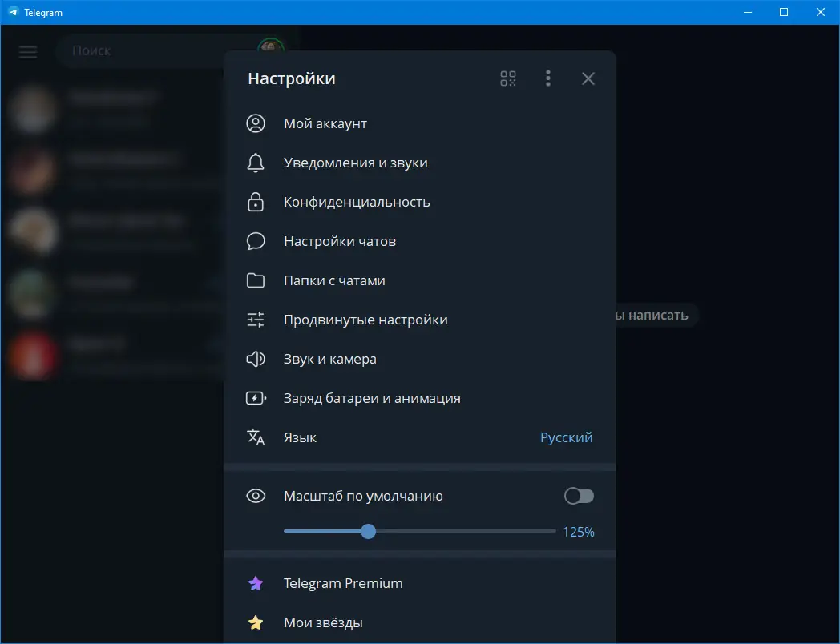Open advanced settings via sliders icon

[255, 320]
